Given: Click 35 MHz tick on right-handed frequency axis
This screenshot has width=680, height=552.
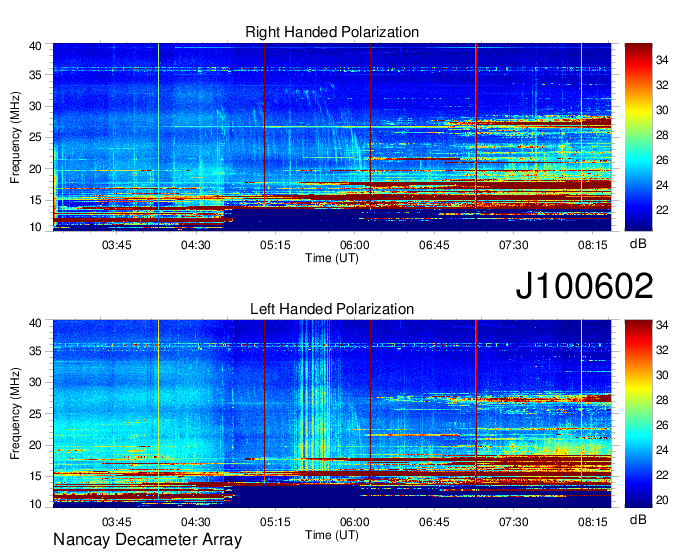Looking at the screenshot, I should (x=35, y=75).
